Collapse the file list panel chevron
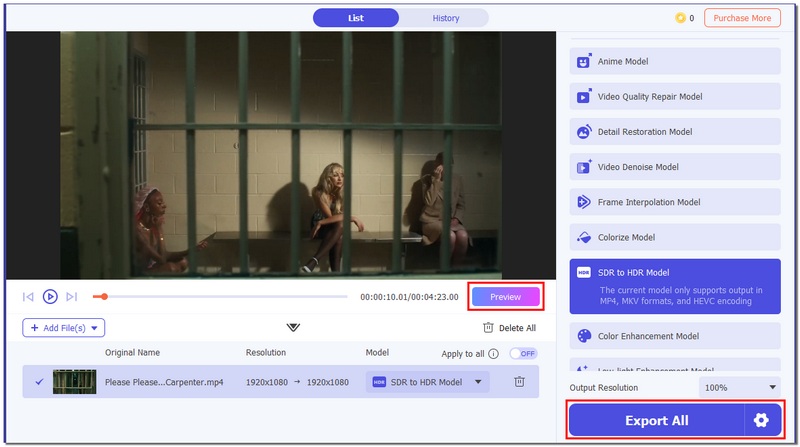The width and height of the screenshot is (800, 447). coord(293,327)
